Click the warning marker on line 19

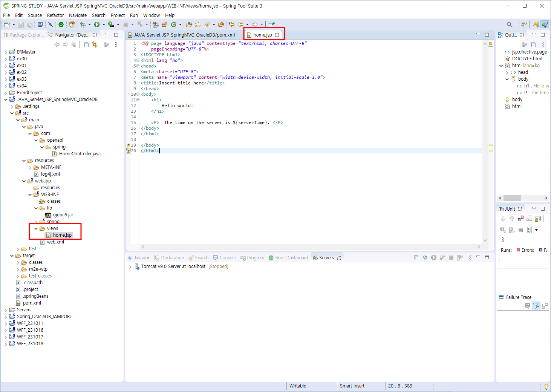click(x=128, y=145)
